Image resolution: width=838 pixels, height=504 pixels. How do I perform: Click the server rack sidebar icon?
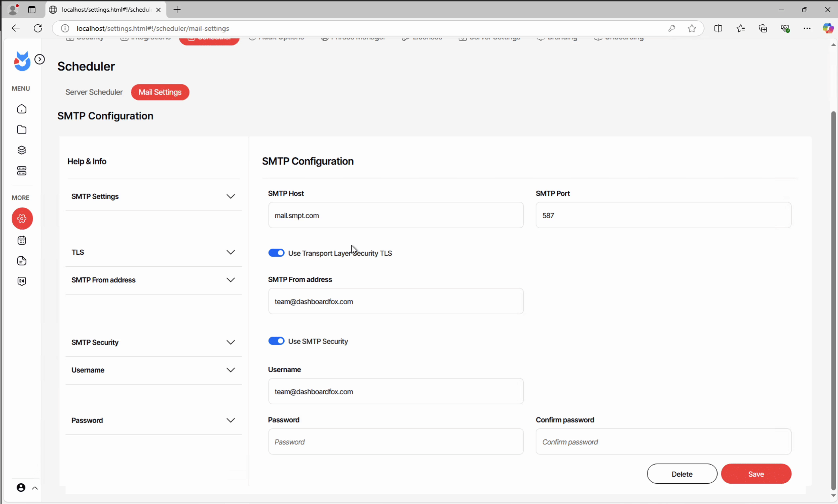[x=22, y=171]
